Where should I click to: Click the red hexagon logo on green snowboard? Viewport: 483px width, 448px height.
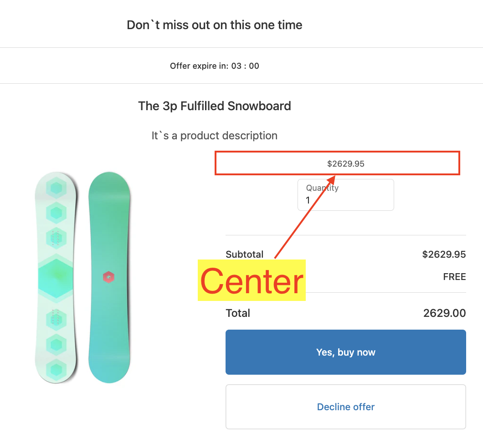tap(108, 277)
